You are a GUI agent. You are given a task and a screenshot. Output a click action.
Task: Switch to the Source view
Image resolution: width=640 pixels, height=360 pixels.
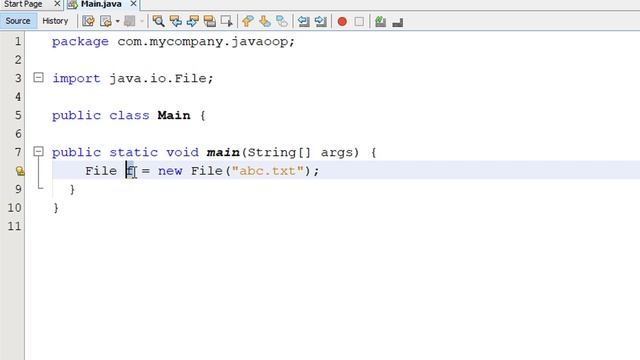coord(18,21)
